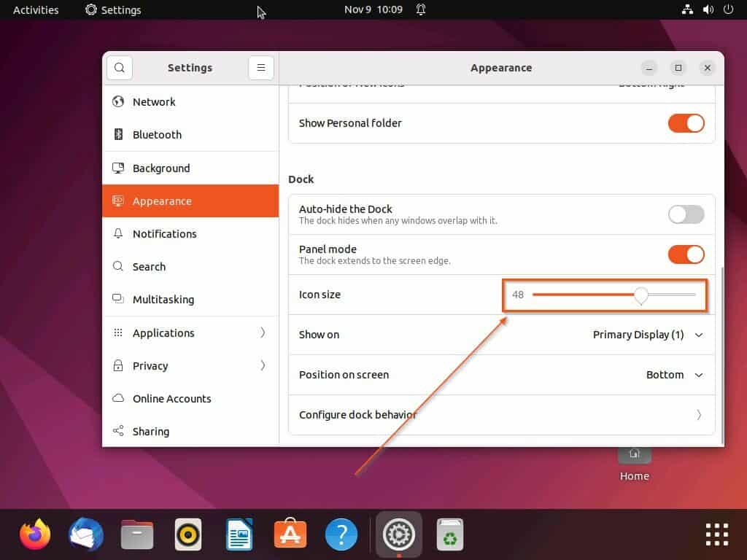This screenshot has width=747, height=560.
Task: Open the Show on display dropdown
Action: 646,335
